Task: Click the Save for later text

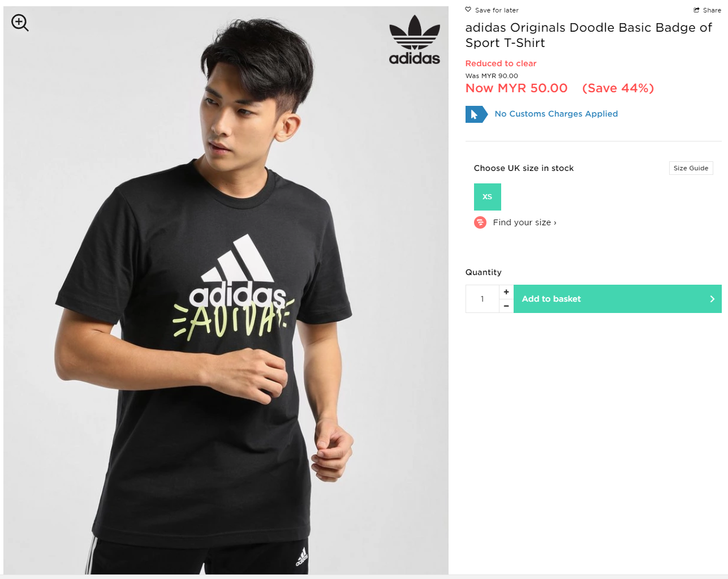Action: tap(497, 10)
